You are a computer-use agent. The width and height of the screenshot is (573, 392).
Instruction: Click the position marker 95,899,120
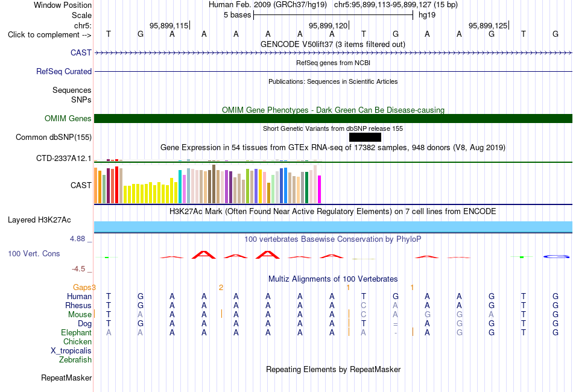(328, 25)
